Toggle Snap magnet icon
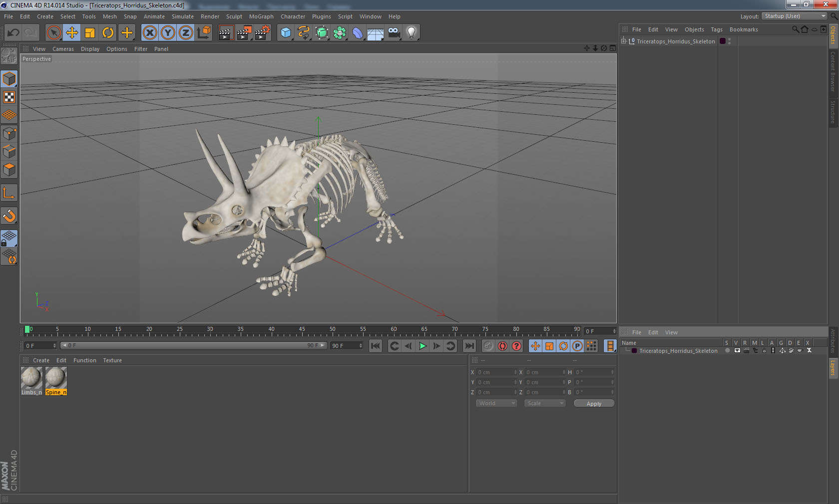Viewport: 839px width, 504px height. pos(9,216)
